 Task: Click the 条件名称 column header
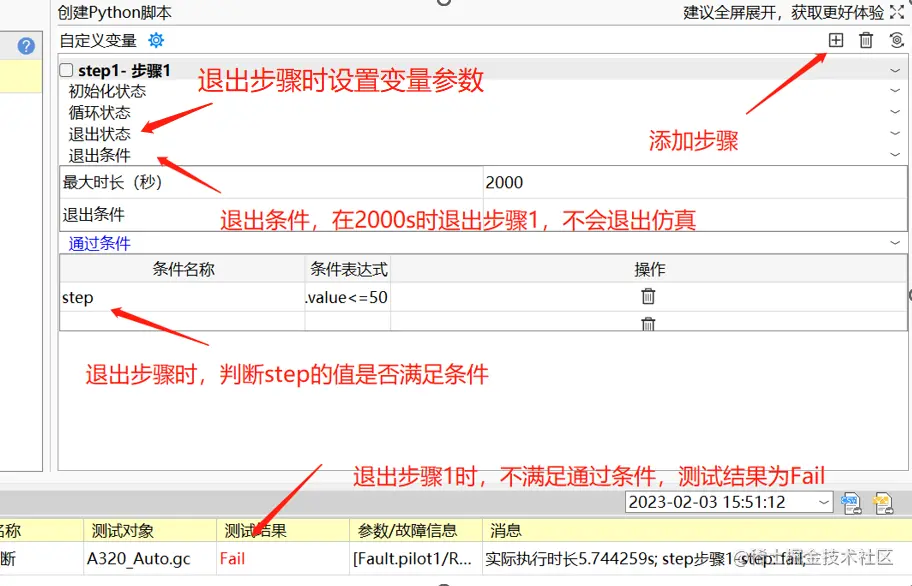tap(183, 269)
